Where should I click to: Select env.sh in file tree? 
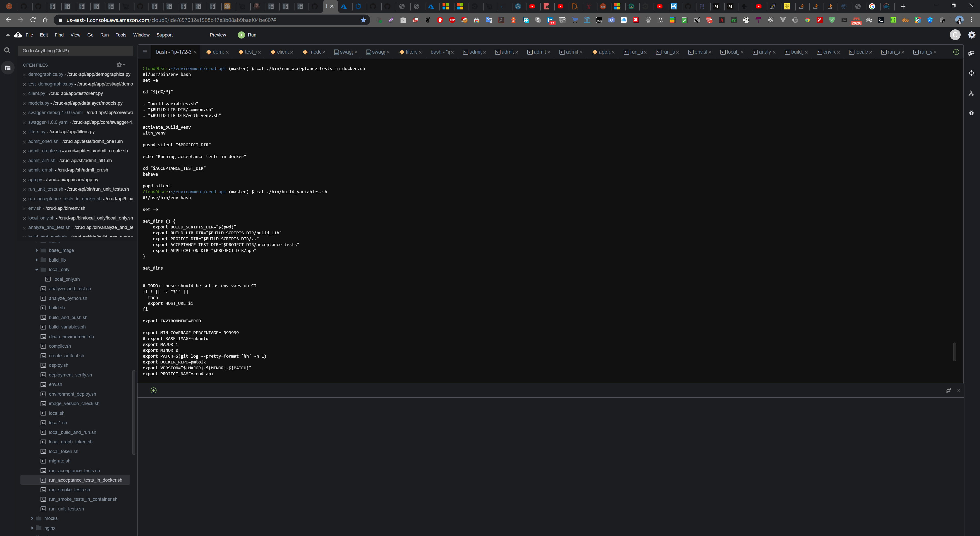pyautogui.click(x=55, y=384)
